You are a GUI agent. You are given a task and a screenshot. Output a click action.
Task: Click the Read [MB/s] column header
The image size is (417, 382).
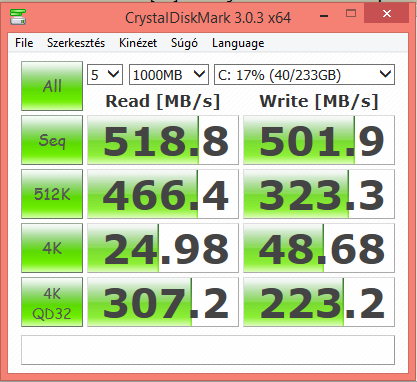[x=163, y=101]
